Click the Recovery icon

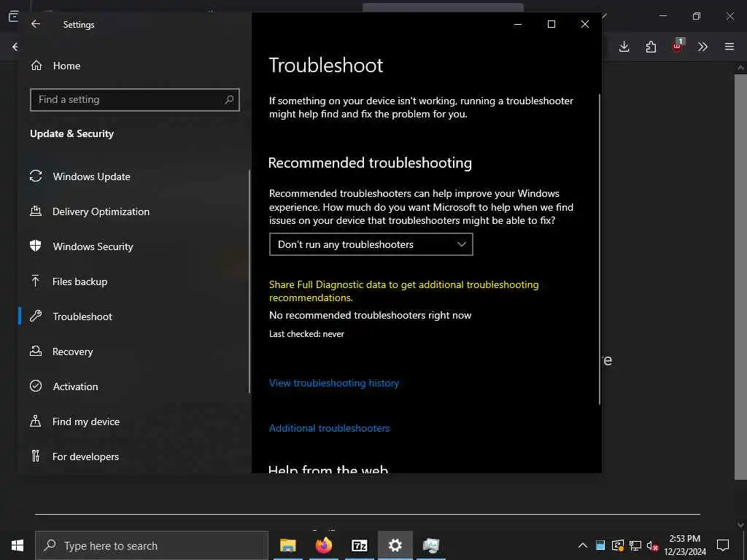36,351
